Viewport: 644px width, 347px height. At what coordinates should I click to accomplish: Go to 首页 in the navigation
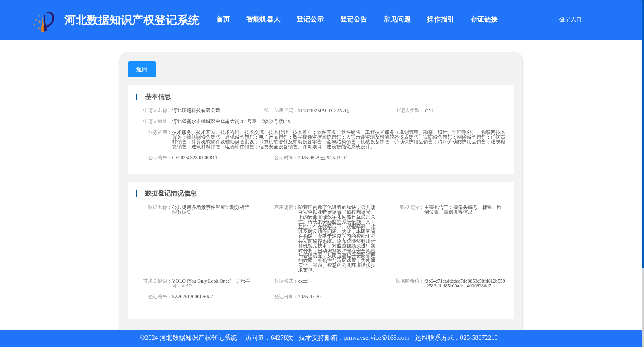click(223, 19)
